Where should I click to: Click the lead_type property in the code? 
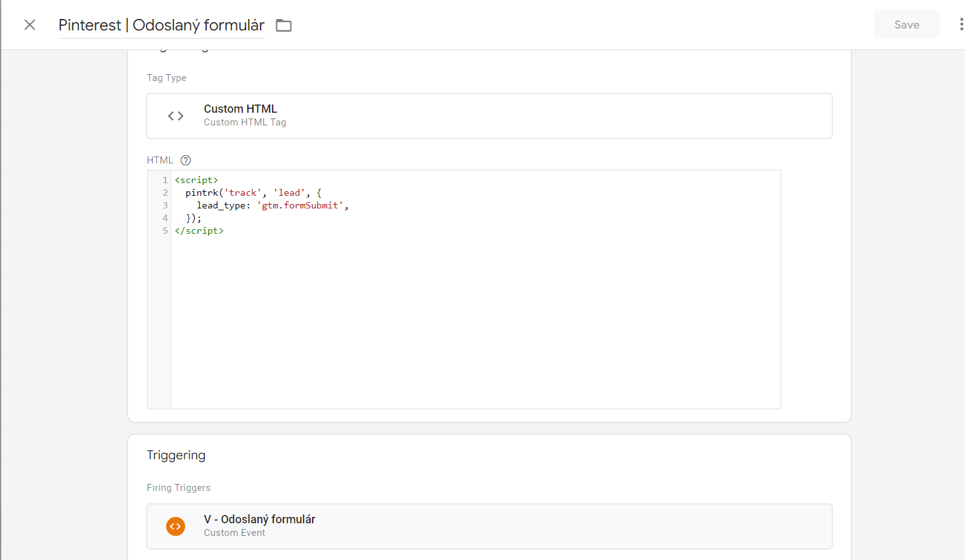point(221,206)
